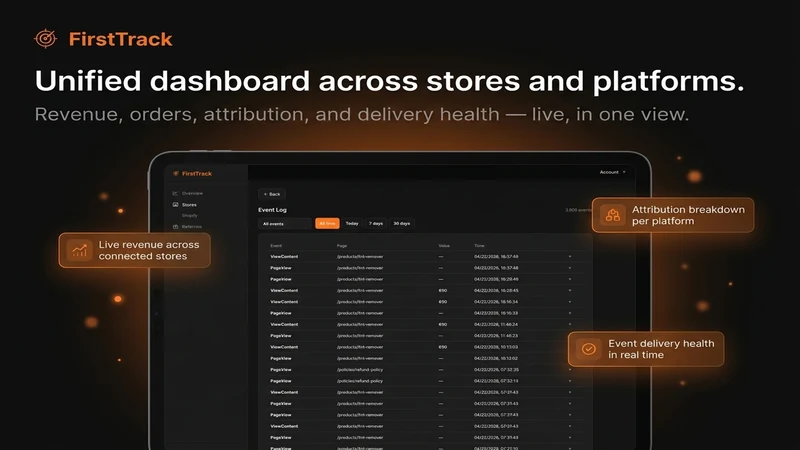Click the FirstTrack brand name in the header
800x450 pixels.
click(120, 39)
